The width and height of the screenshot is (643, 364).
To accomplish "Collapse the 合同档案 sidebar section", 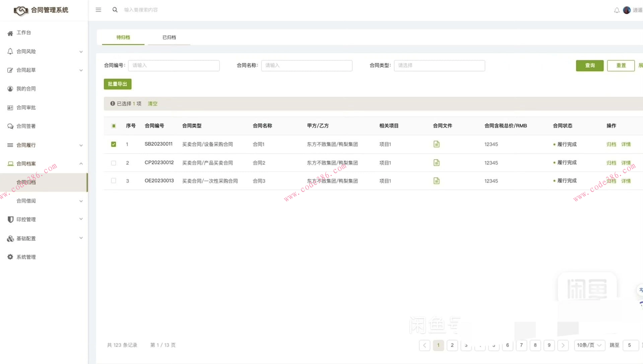I will [x=81, y=164].
